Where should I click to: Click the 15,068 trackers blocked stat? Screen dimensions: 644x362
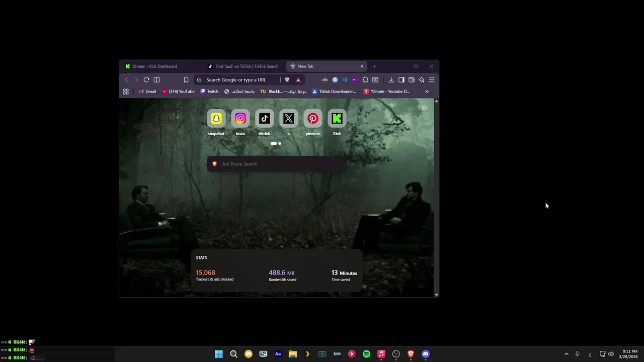[214, 275]
